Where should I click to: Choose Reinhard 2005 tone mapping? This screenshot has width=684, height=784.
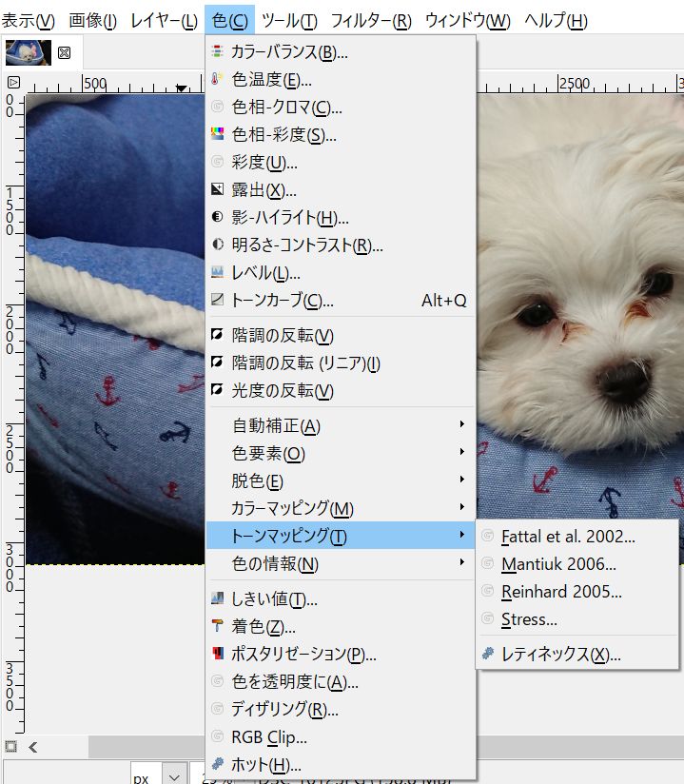(x=577, y=592)
